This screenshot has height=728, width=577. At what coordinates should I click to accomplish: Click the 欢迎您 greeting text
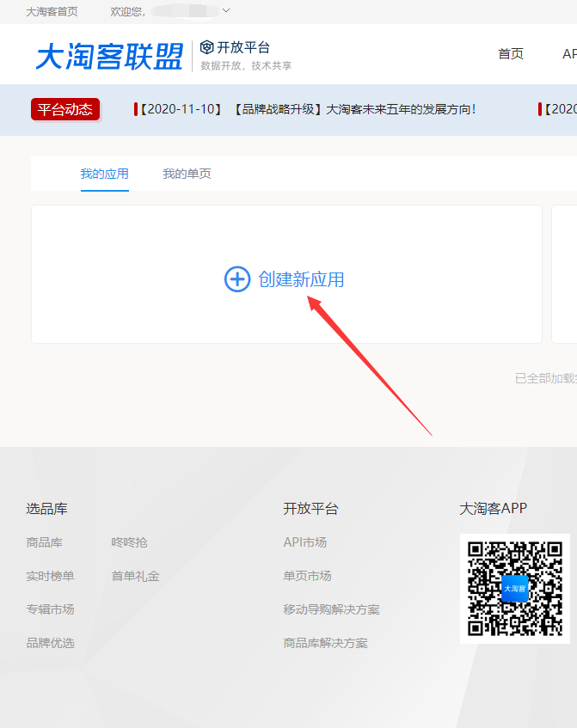[128, 12]
